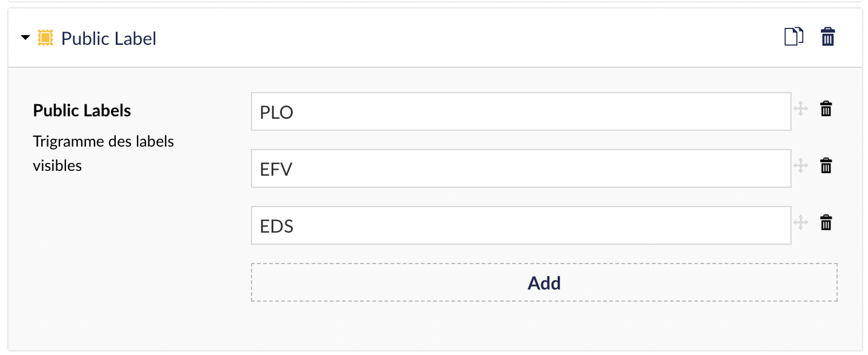Remove the EFV label entry
Image resolution: width=868 pixels, height=355 pixels.
click(826, 166)
